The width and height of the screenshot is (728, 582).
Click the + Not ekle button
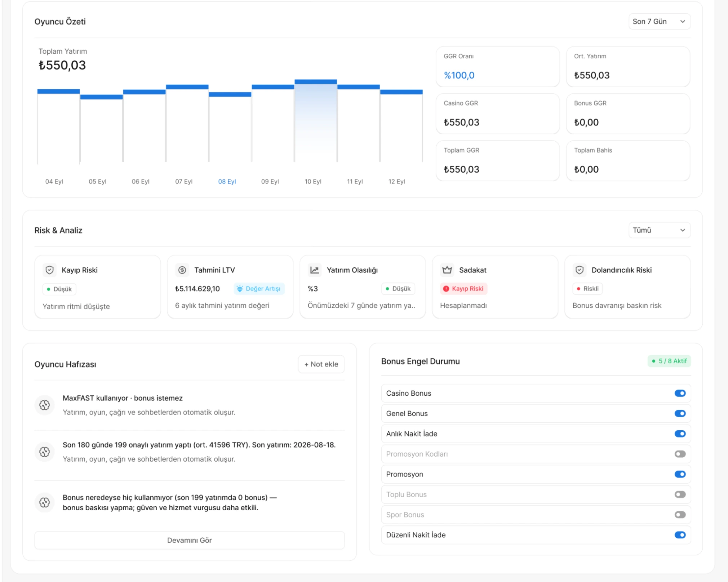[x=321, y=364]
